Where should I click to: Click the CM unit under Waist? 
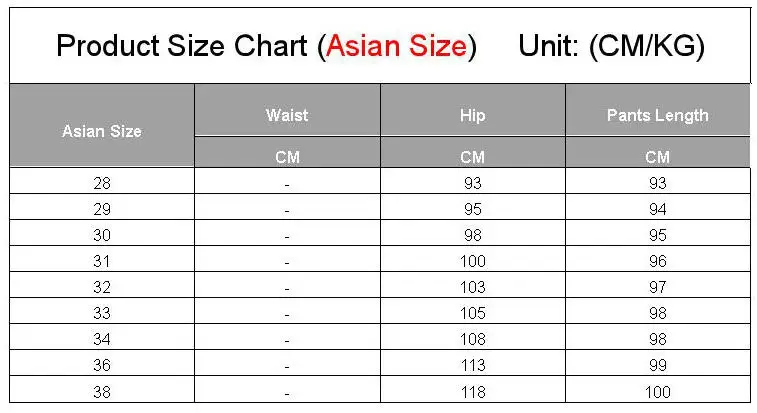[287, 157]
